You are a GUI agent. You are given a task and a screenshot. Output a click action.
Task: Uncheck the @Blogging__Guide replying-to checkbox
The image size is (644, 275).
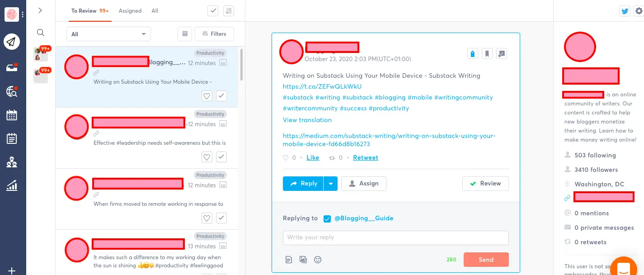coord(327,218)
